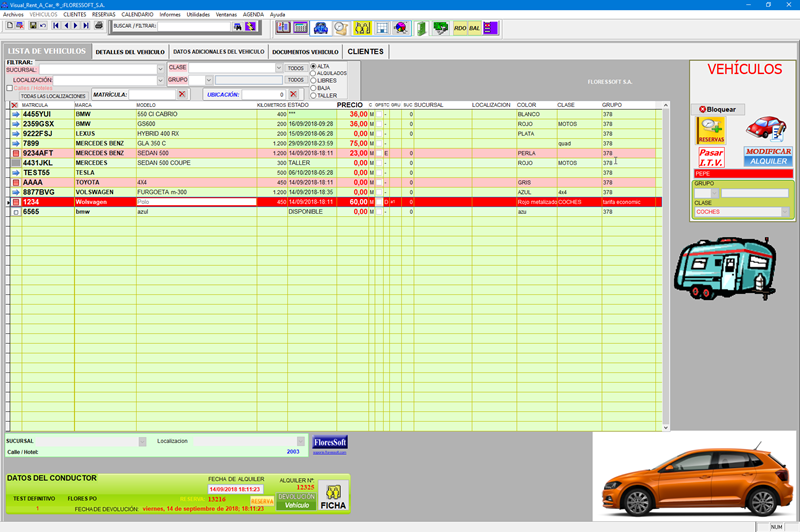Screen dimensions: 800x532
Task: Expand the LOCALIZACIÓN filter dropdown
Action: (x=160, y=80)
